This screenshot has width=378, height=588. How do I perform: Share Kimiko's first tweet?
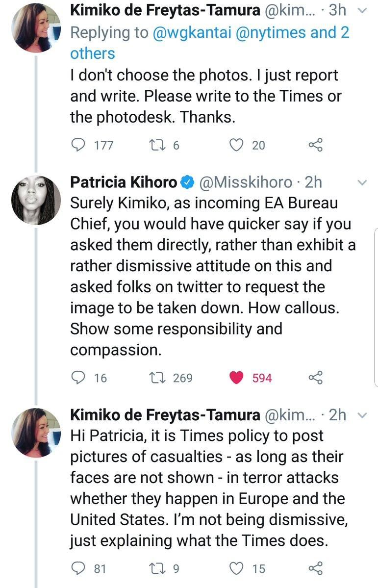[315, 145]
